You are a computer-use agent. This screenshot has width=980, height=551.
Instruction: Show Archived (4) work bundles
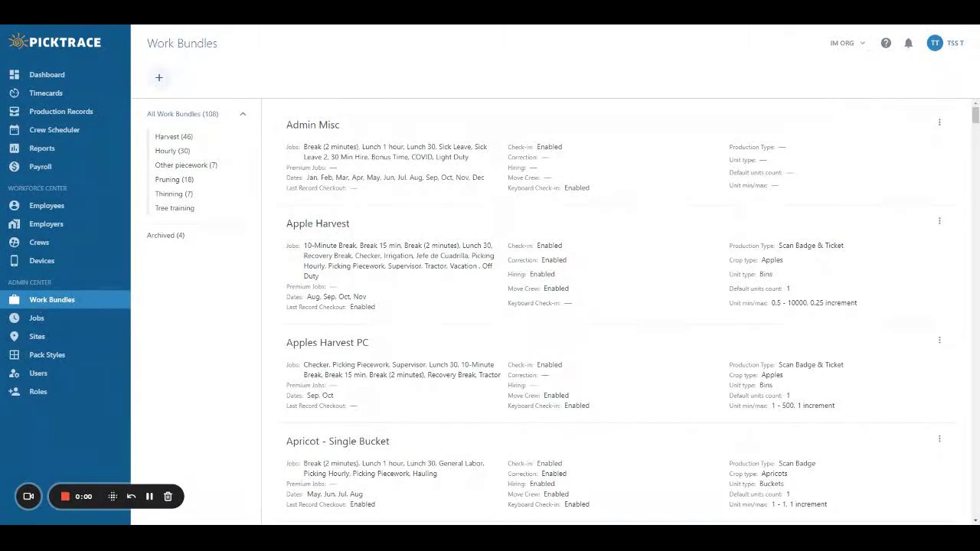(165, 236)
